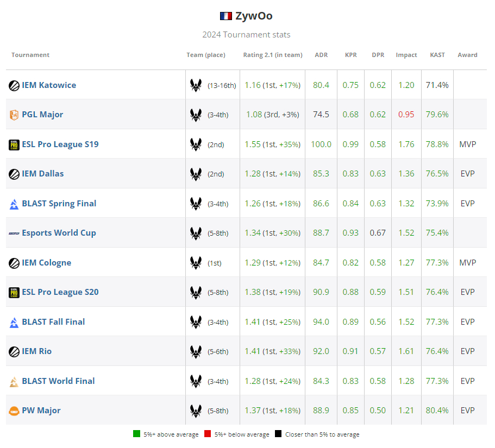Select the ADR column header
495x448 pixels.
[321, 55]
